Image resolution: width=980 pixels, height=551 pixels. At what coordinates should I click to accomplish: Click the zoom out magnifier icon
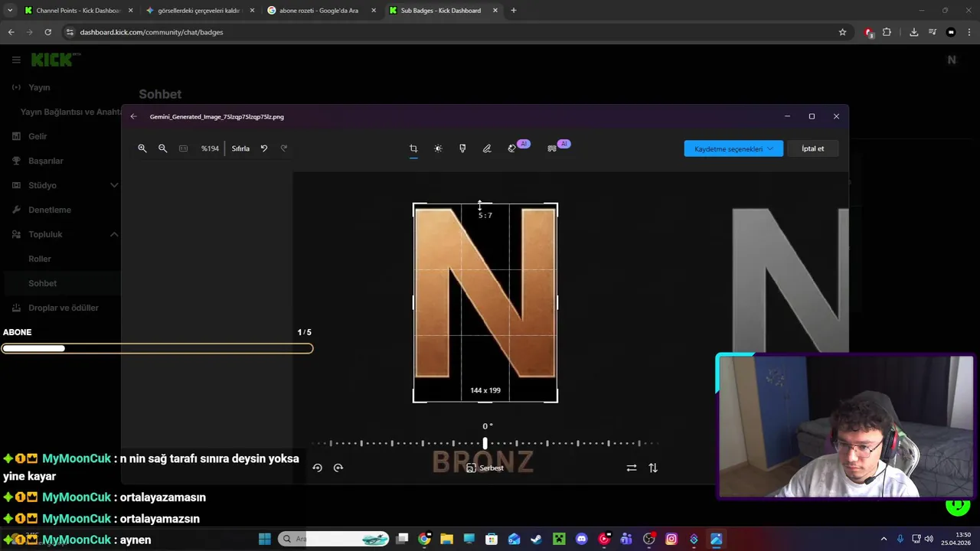tap(162, 148)
